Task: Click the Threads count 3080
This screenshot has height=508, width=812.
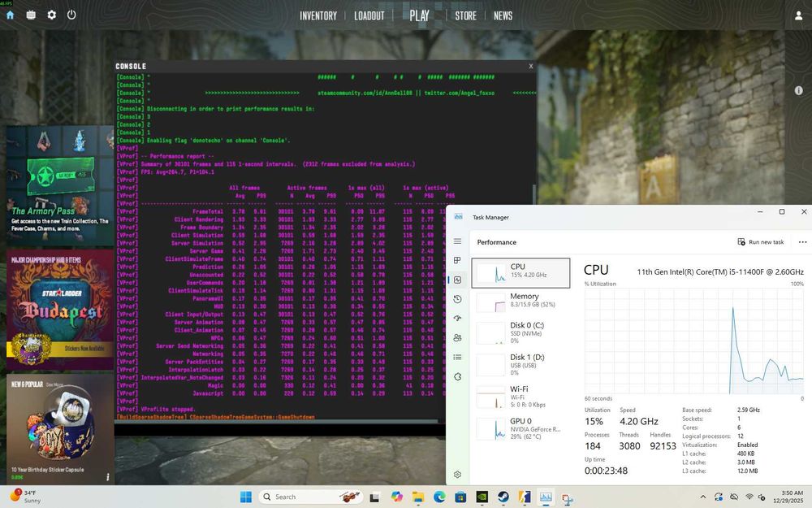Action: 629,445
